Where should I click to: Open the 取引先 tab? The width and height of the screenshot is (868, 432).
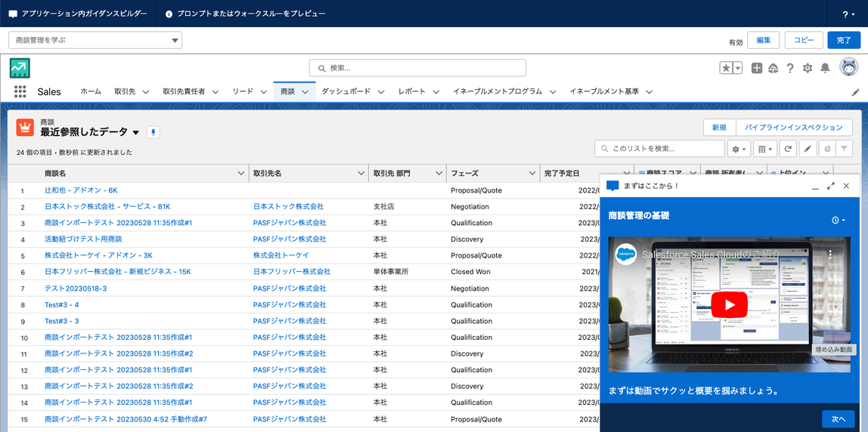[125, 92]
